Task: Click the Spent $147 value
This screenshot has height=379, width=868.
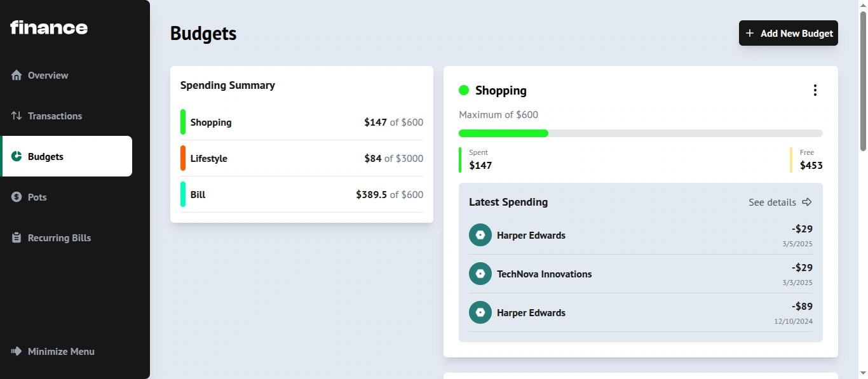Action: [480, 166]
